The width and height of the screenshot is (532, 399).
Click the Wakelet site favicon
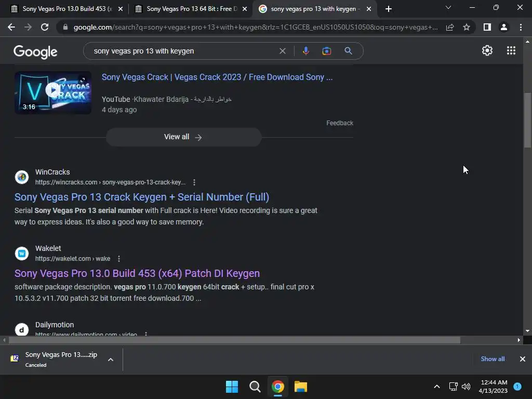(x=22, y=254)
